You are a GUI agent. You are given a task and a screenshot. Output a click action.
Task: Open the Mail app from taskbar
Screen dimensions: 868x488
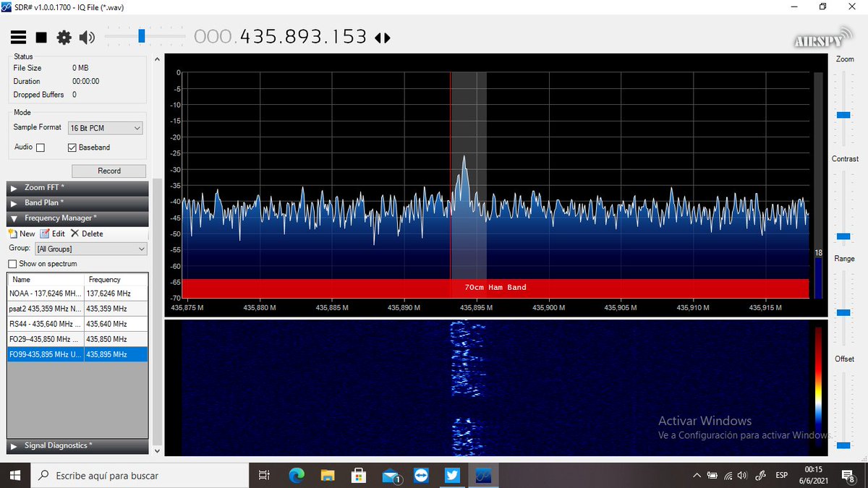(x=391, y=476)
